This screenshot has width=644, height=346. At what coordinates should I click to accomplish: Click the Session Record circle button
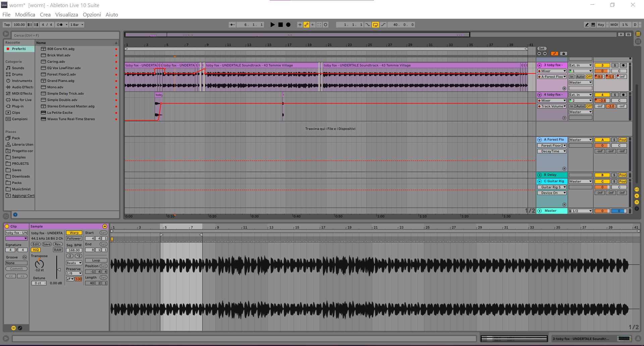[x=325, y=24]
